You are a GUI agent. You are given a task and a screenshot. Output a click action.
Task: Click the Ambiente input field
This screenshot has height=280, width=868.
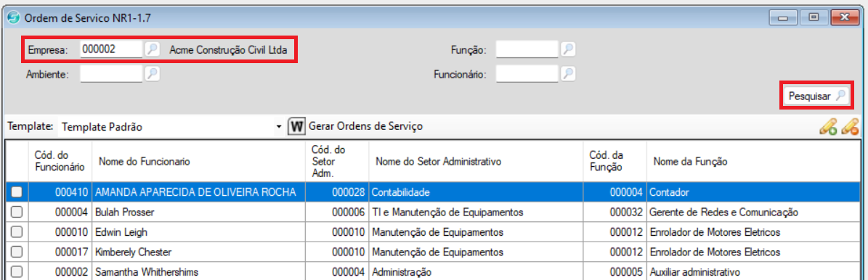click(x=111, y=73)
